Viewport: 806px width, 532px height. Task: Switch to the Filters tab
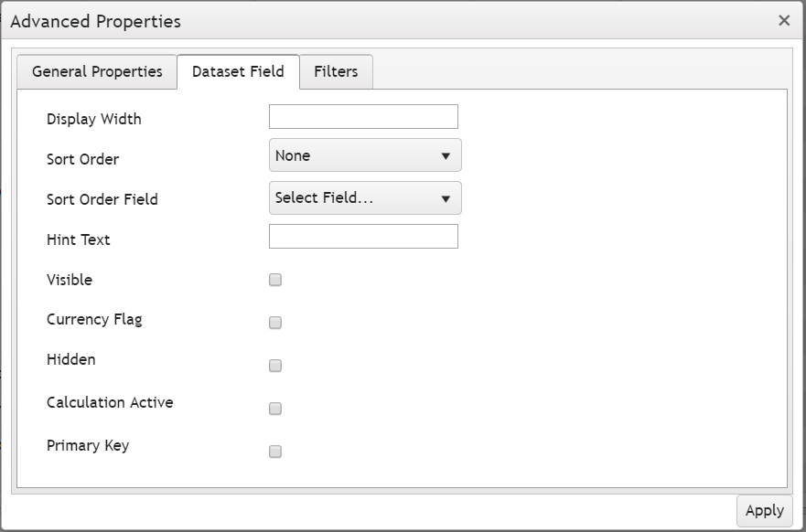pos(336,70)
